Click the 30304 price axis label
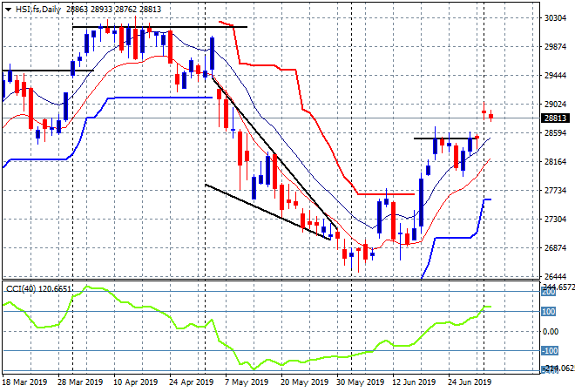The image size is (575, 392). point(555,18)
